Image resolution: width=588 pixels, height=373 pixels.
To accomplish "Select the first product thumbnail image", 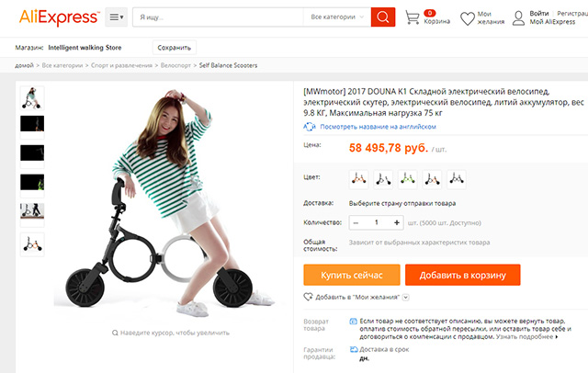I will pyautogui.click(x=32, y=96).
